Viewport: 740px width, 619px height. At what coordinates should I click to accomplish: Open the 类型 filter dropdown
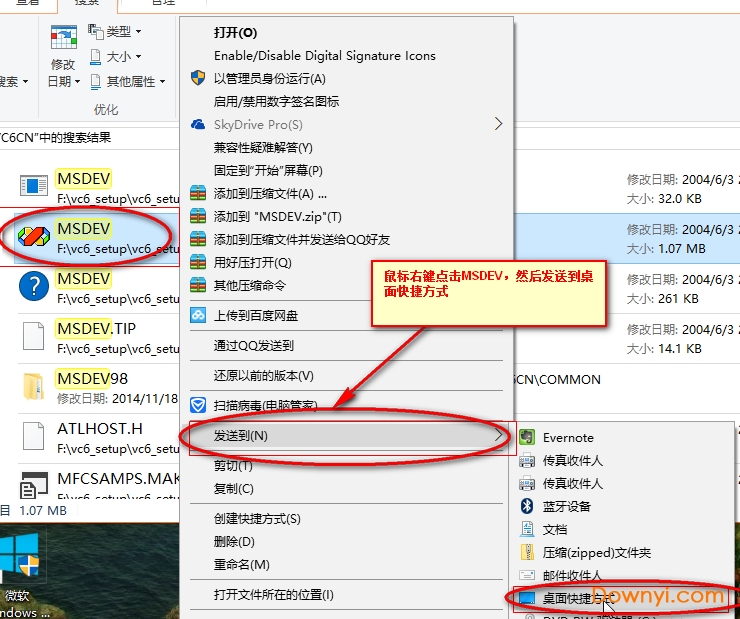(115, 32)
